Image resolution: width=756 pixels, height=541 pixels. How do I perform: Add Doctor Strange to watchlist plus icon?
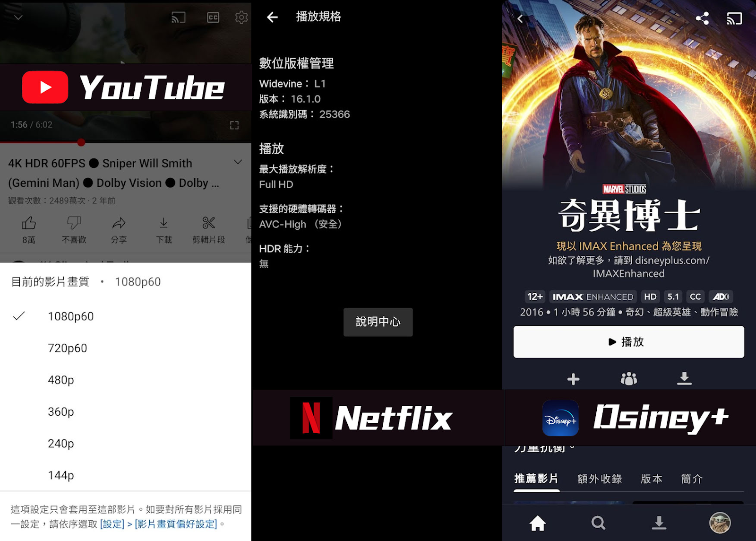[573, 379]
